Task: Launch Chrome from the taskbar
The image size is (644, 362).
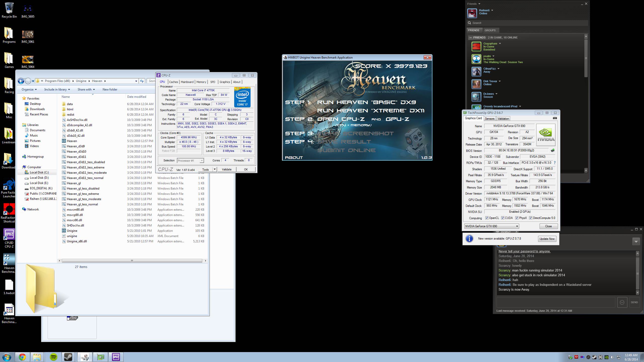Action: click(x=22, y=357)
